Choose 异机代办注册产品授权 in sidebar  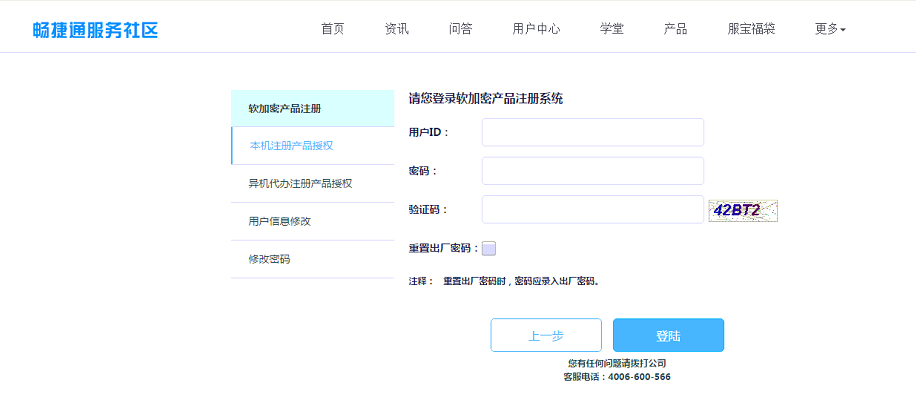313,183
